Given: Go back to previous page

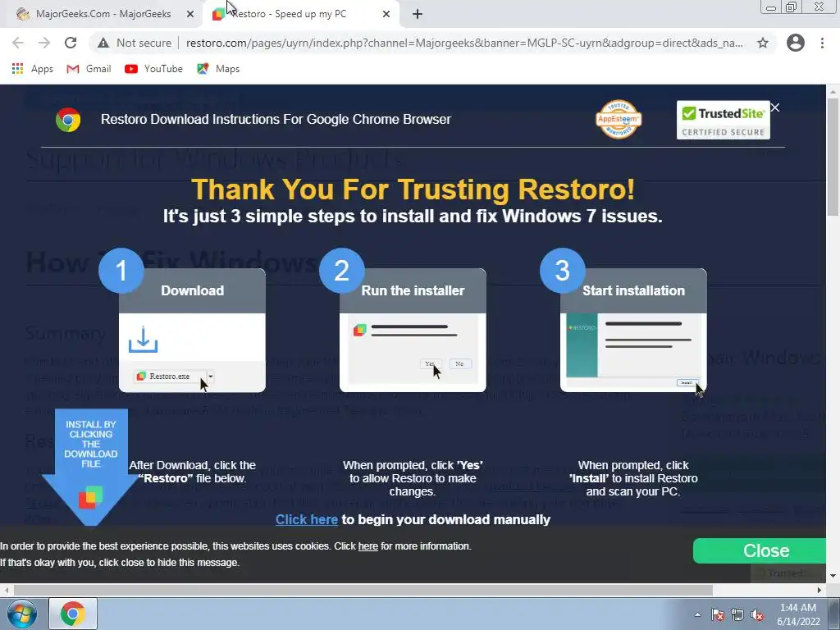Looking at the screenshot, I should (x=18, y=43).
